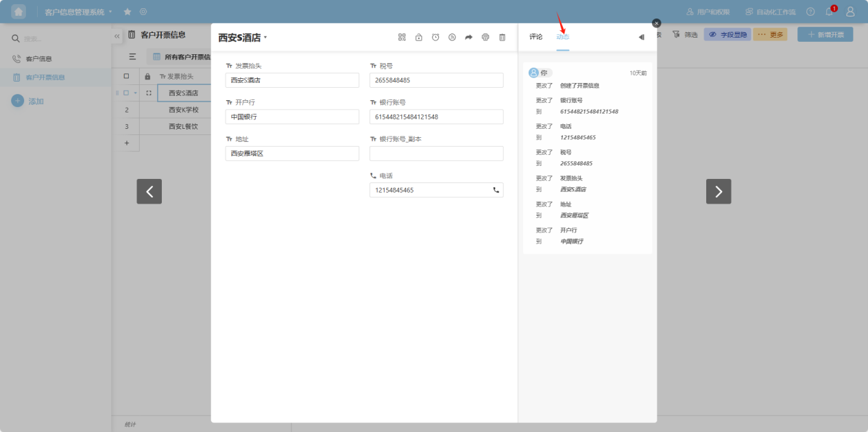868x432 pixels.
Task: Check the row checkbox for 西安S酒店
Action: click(x=126, y=93)
